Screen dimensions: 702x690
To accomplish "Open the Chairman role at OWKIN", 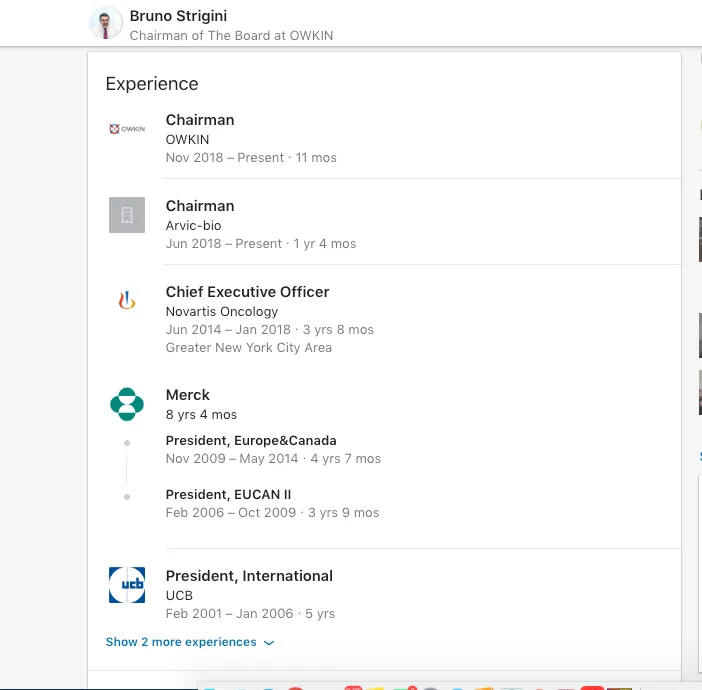I will [200, 120].
